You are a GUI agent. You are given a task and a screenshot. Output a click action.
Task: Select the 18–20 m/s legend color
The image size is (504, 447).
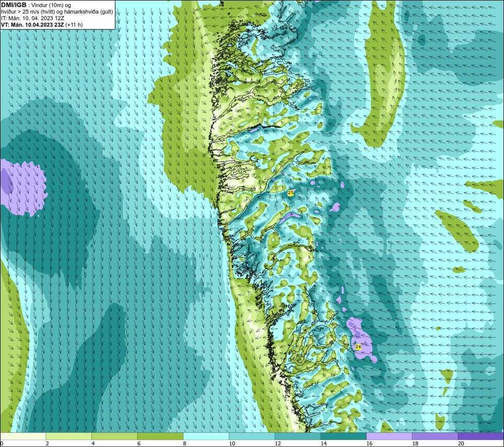click(435, 436)
